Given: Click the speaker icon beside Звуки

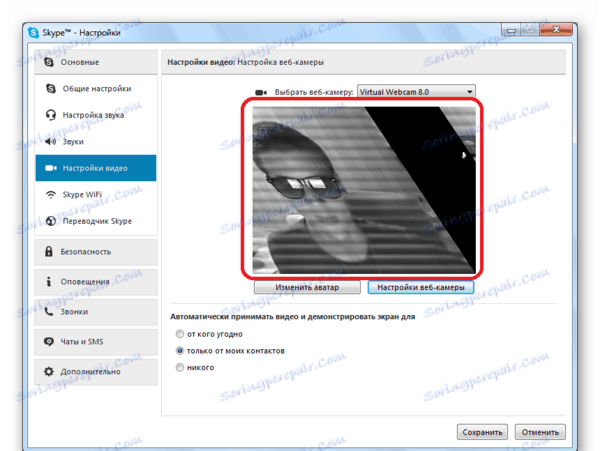Looking at the screenshot, I should click(51, 142).
